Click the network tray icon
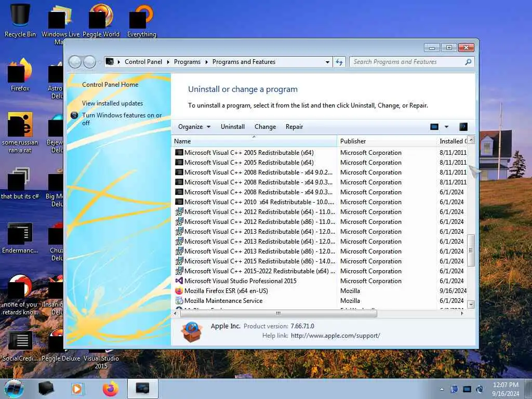The height and width of the screenshot is (399, 532). click(467, 389)
